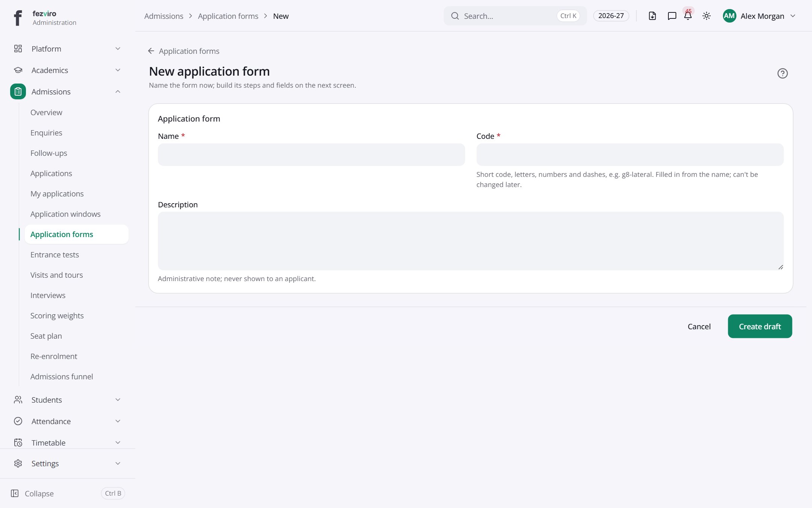Viewport: 812px width, 508px height.
Task: Click the fezviro logo icon
Action: pyautogui.click(x=18, y=18)
